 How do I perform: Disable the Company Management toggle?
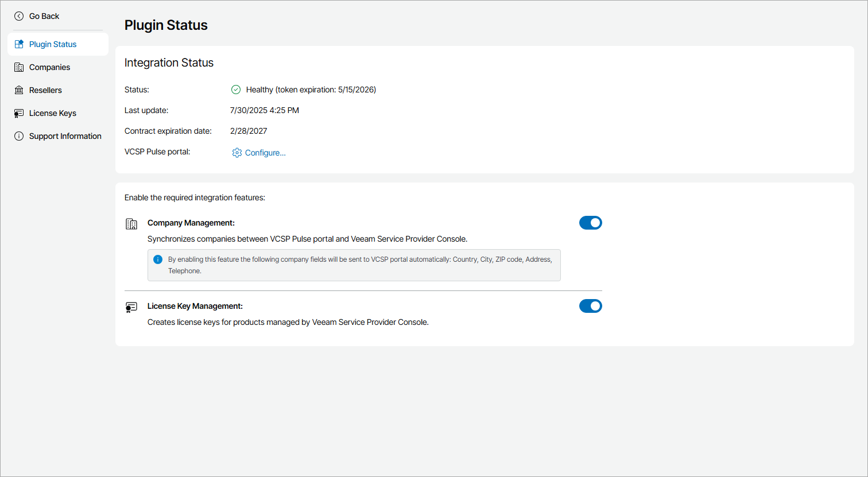590,223
